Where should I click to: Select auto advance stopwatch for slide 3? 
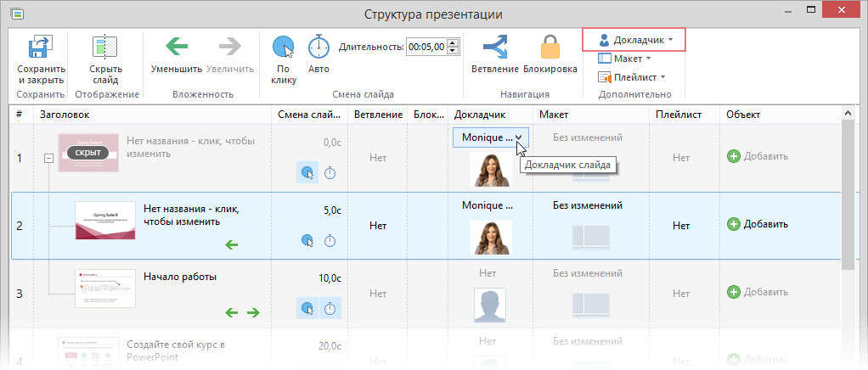coord(330,308)
